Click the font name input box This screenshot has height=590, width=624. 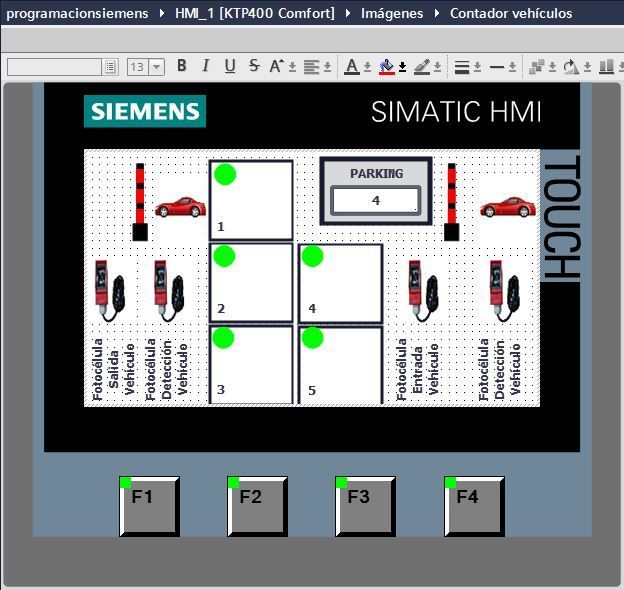pos(55,67)
